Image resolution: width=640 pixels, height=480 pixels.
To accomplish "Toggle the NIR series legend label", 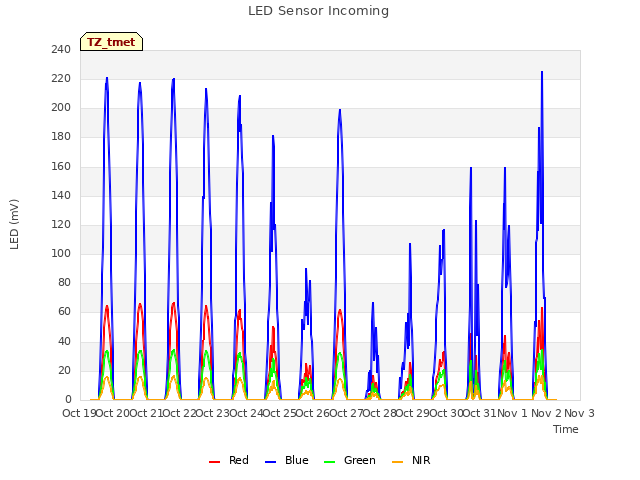I will point(421,460).
